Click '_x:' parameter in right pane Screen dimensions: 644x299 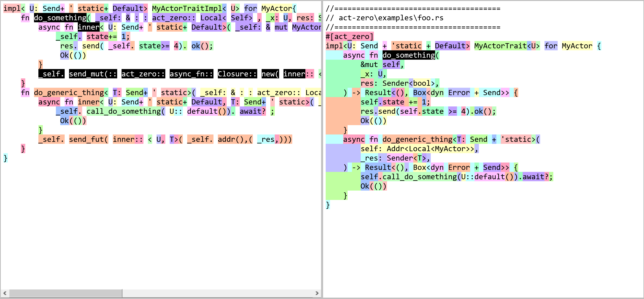(367, 74)
